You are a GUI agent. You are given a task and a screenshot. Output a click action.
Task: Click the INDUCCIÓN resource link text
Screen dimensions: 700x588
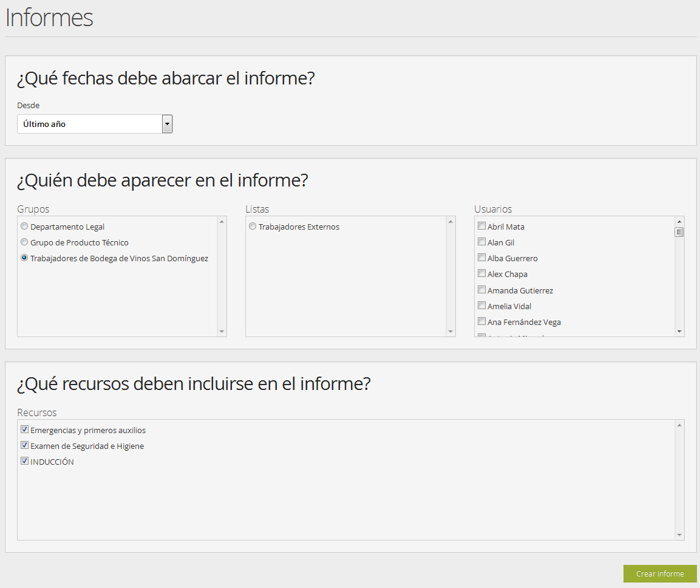pyautogui.click(x=52, y=462)
